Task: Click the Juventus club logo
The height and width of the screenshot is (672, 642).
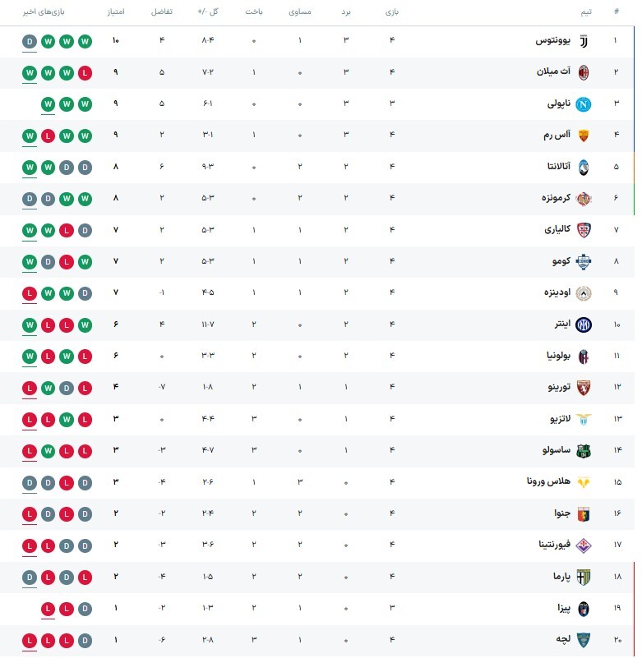Action: [584, 41]
